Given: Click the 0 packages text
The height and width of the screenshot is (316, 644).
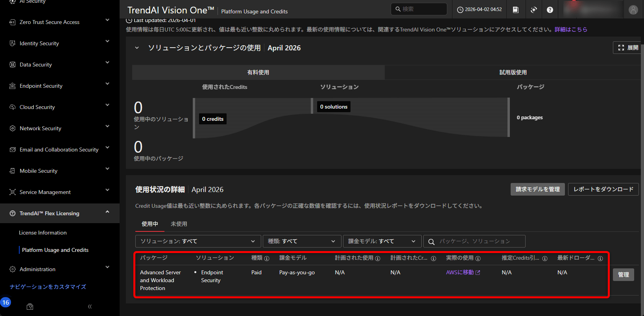Looking at the screenshot, I should pos(530,118).
